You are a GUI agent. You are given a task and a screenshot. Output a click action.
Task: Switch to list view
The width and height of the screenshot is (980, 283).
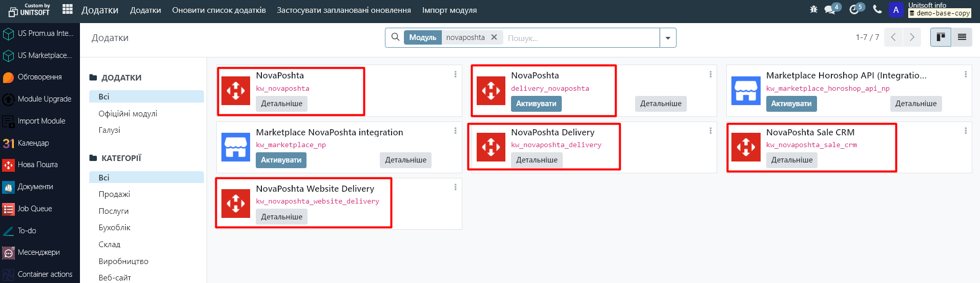[962, 37]
